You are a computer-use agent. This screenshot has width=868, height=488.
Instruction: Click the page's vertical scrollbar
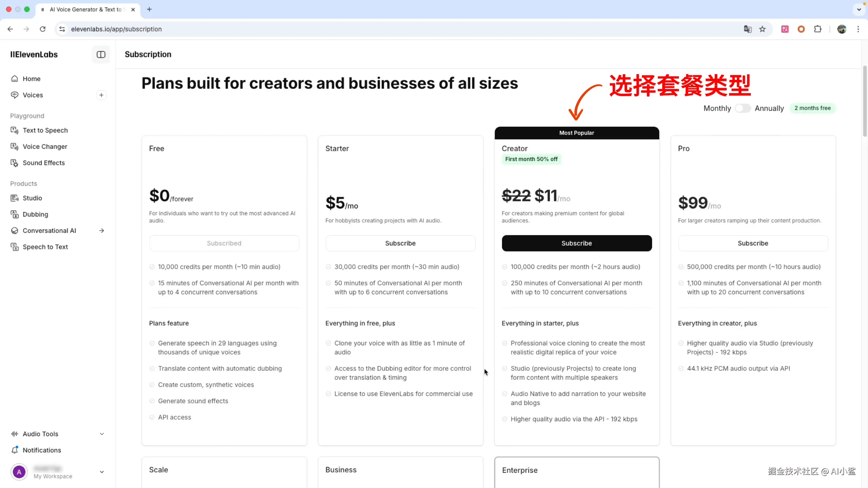865,102
